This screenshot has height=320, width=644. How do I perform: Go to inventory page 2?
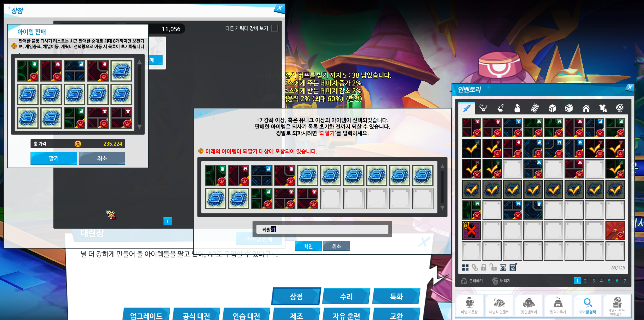pyautogui.click(x=585, y=281)
